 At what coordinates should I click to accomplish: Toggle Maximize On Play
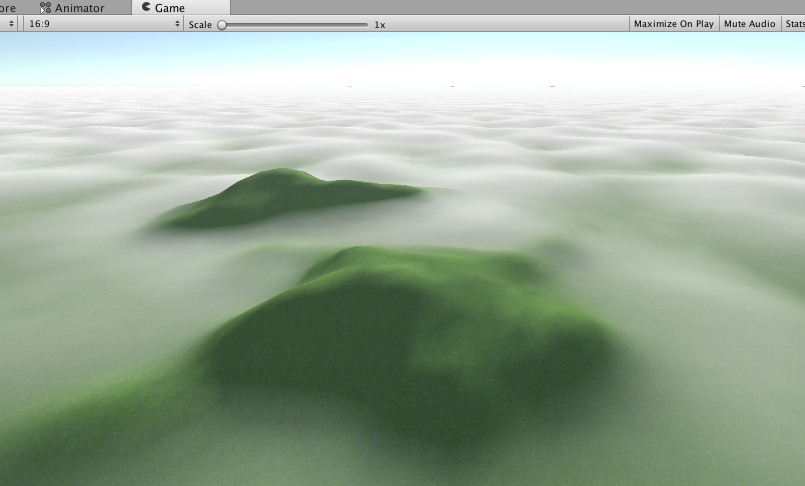click(674, 24)
